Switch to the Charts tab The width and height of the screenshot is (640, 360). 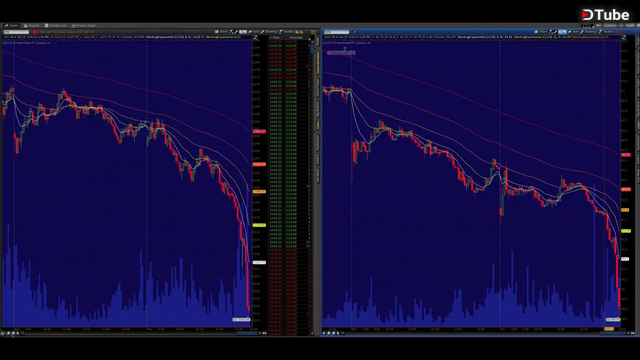pos(11,25)
